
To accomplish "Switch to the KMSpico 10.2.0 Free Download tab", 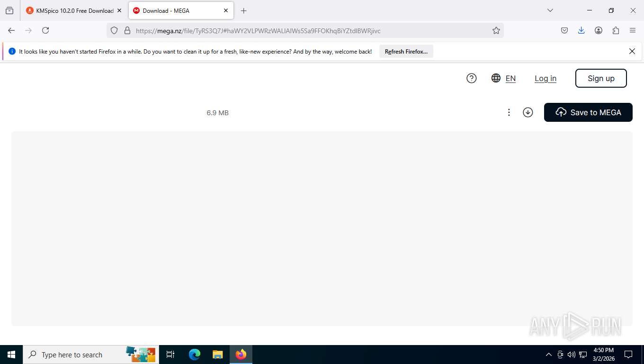I will (70, 10).
